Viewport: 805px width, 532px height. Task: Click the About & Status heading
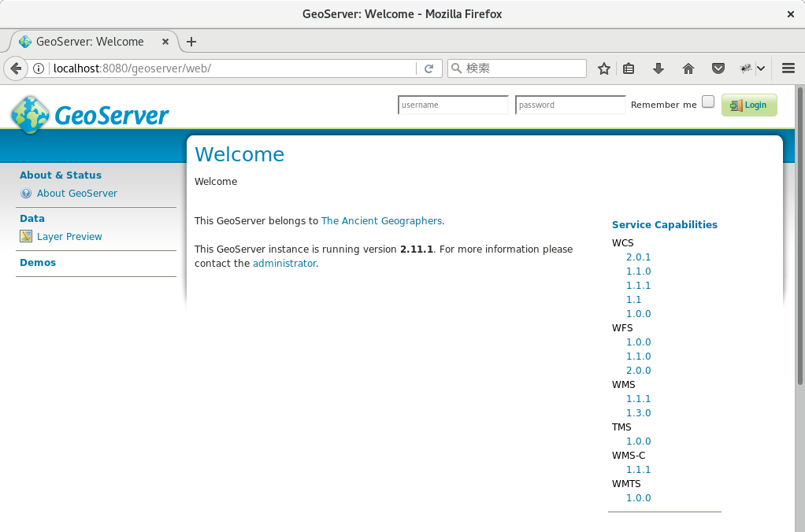click(61, 175)
